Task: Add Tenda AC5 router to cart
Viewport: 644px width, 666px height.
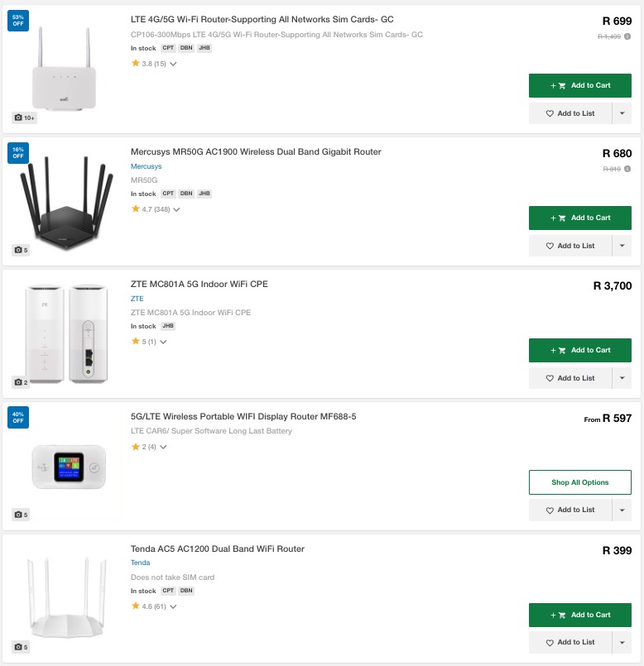Action: pyautogui.click(x=579, y=615)
